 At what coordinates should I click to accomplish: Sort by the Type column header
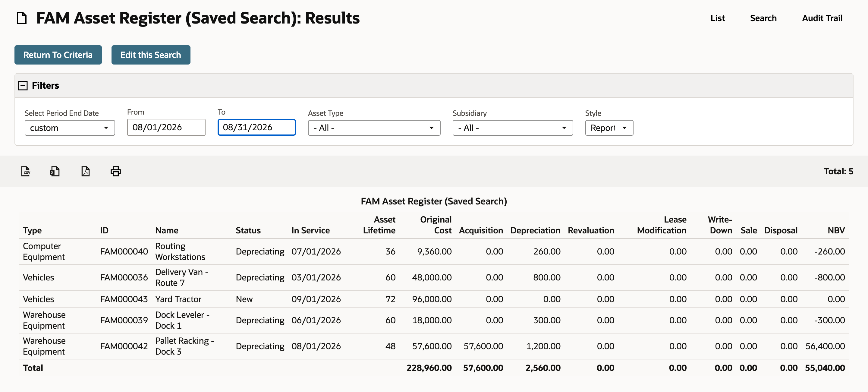tap(32, 230)
